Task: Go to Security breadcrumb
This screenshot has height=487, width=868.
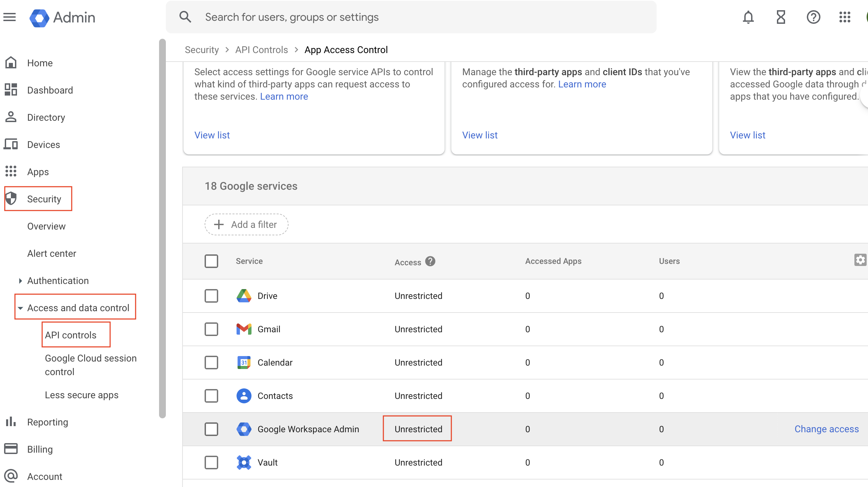Action: tap(202, 50)
